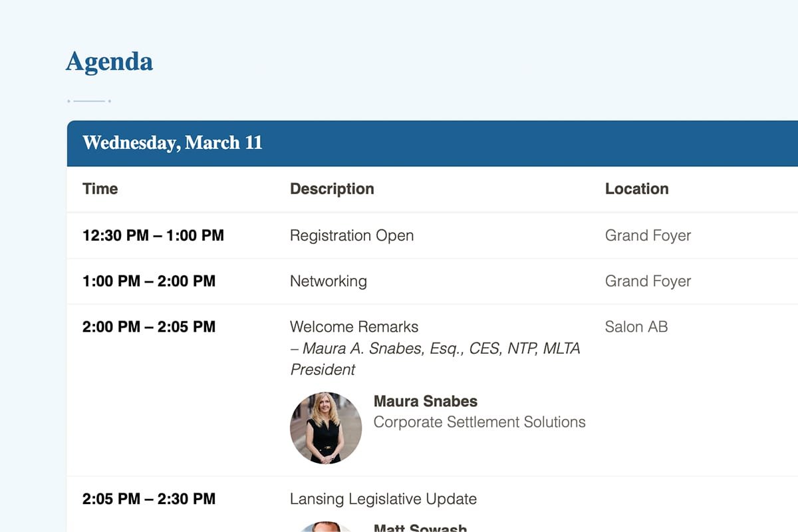
Task: Select the Maura Snabes speaker name
Action: (x=426, y=401)
